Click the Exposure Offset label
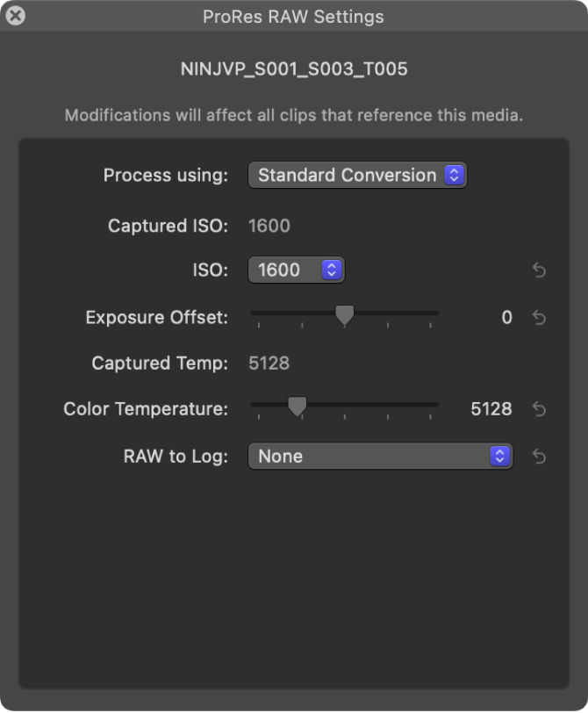Viewport: 588px width, 713px height. [156, 318]
